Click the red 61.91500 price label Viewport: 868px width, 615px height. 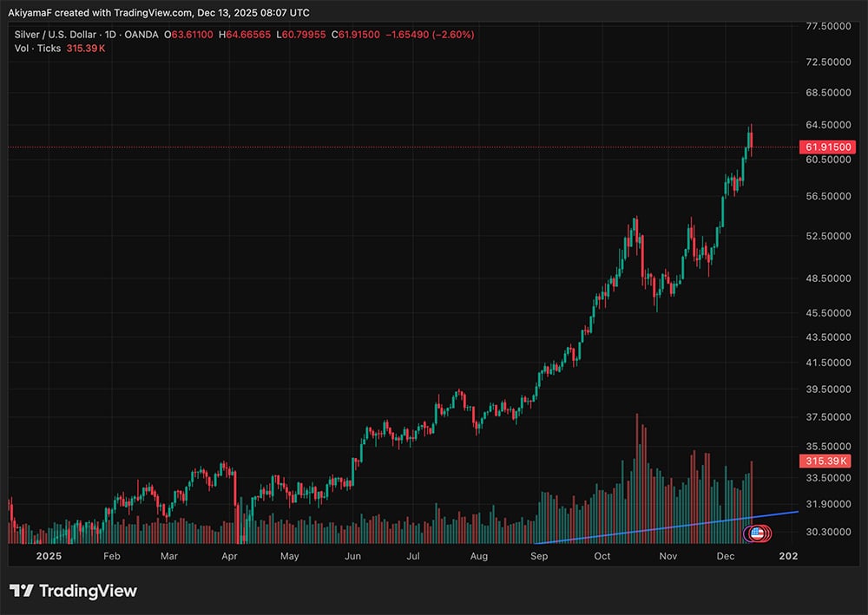[x=826, y=147]
